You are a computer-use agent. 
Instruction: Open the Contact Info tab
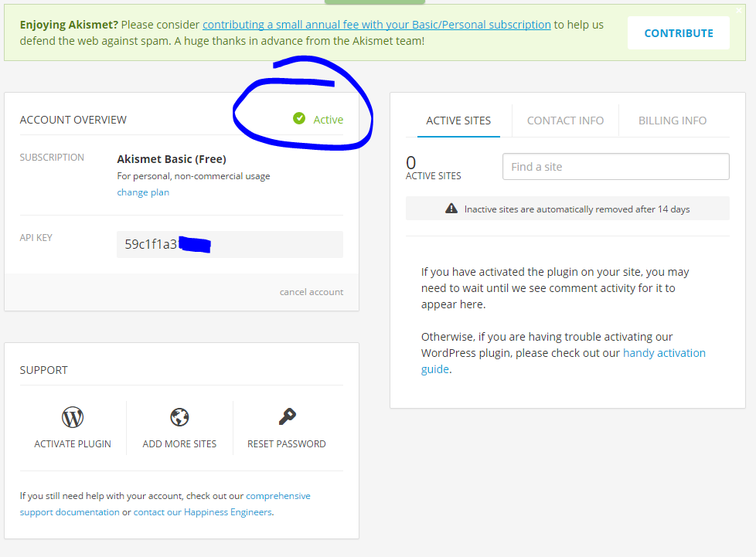tap(565, 121)
